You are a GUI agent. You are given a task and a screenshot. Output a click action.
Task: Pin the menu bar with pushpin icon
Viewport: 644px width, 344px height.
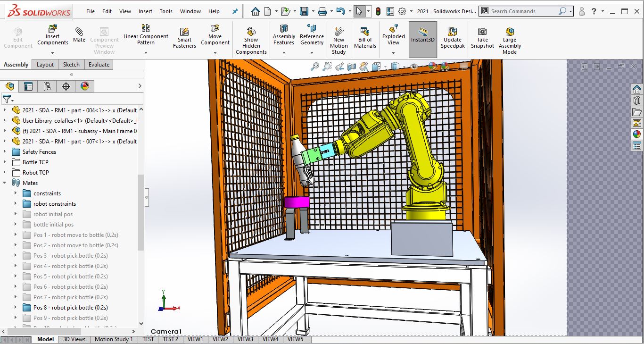[x=235, y=11]
